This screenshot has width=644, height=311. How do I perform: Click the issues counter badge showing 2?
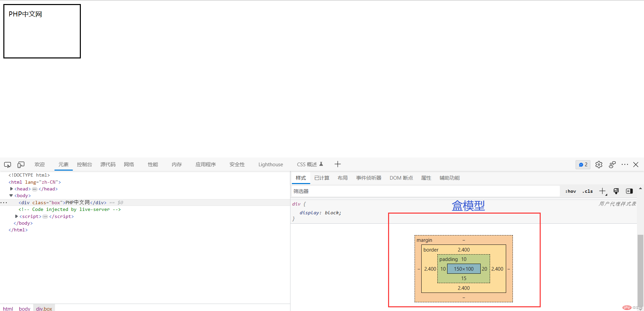pos(583,165)
